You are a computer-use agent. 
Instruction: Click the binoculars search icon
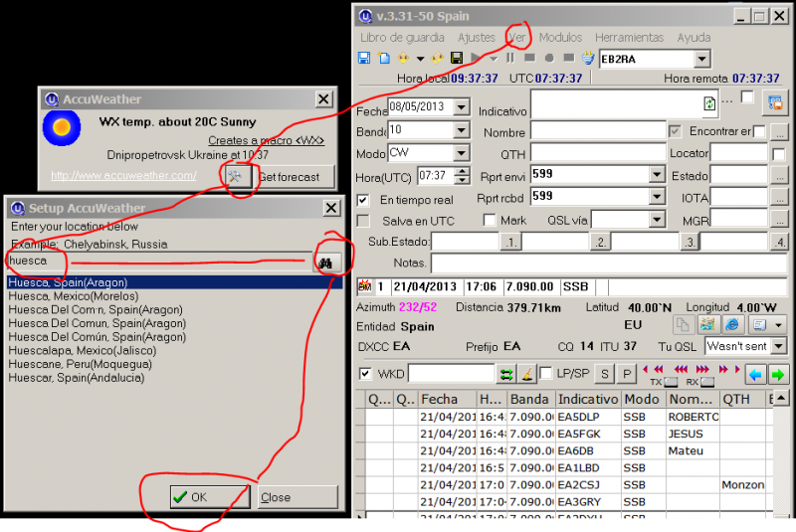327,261
